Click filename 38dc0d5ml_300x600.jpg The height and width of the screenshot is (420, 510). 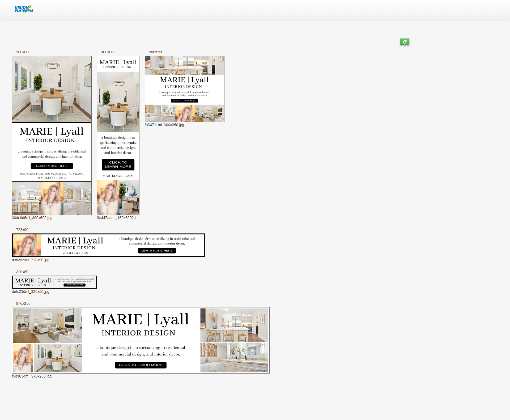32,218
